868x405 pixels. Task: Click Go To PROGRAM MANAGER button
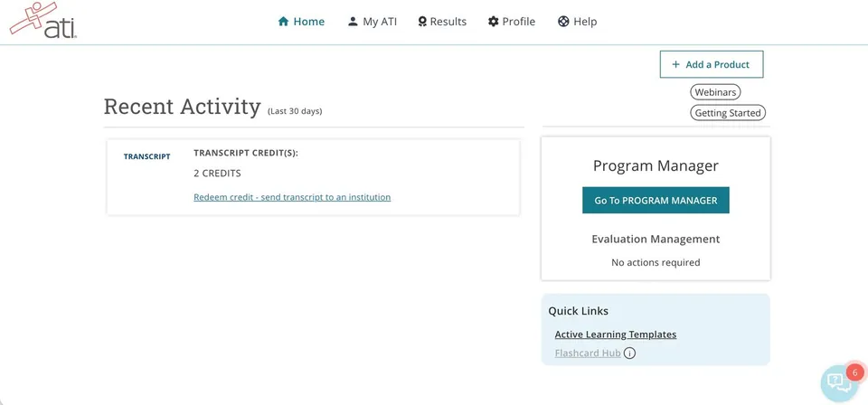[x=656, y=201]
